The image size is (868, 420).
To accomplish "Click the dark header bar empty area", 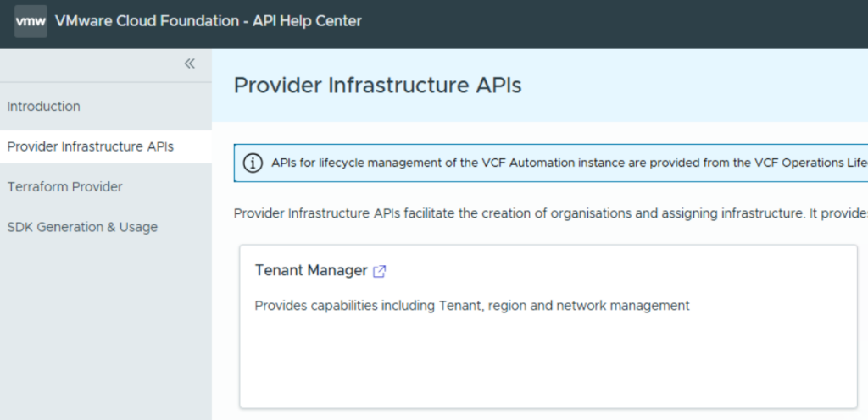I will [x=610, y=21].
